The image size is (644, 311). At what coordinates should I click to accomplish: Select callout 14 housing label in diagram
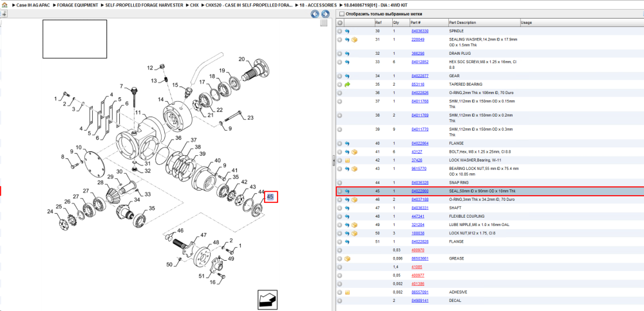point(160,99)
